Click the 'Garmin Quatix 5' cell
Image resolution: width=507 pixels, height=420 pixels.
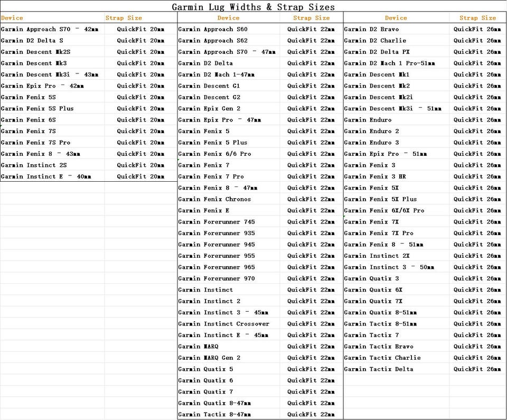(x=229, y=369)
